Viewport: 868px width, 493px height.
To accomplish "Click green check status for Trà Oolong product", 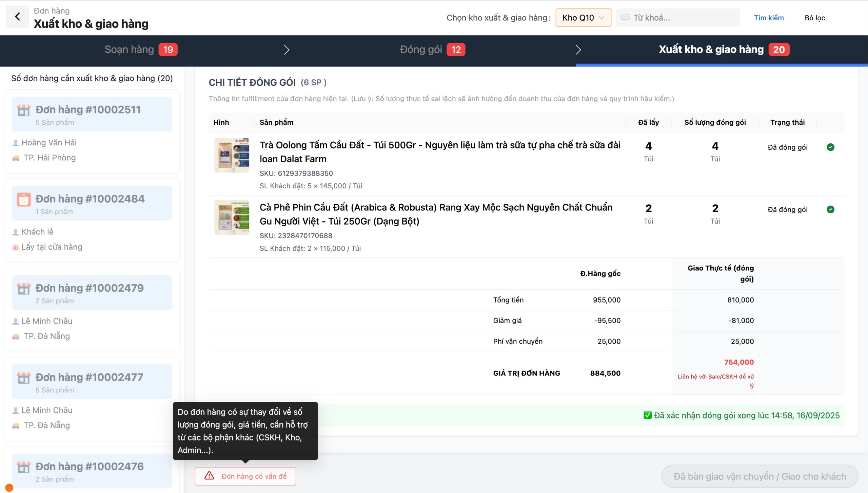I will (x=830, y=147).
